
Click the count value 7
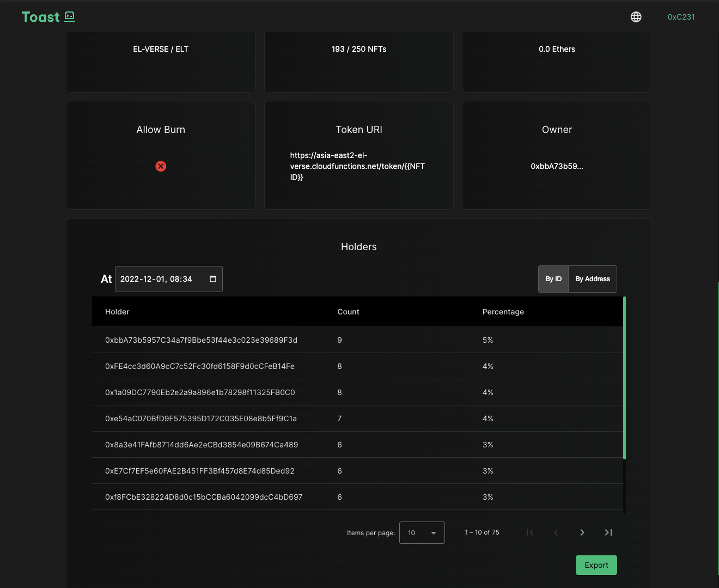pos(340,419)
